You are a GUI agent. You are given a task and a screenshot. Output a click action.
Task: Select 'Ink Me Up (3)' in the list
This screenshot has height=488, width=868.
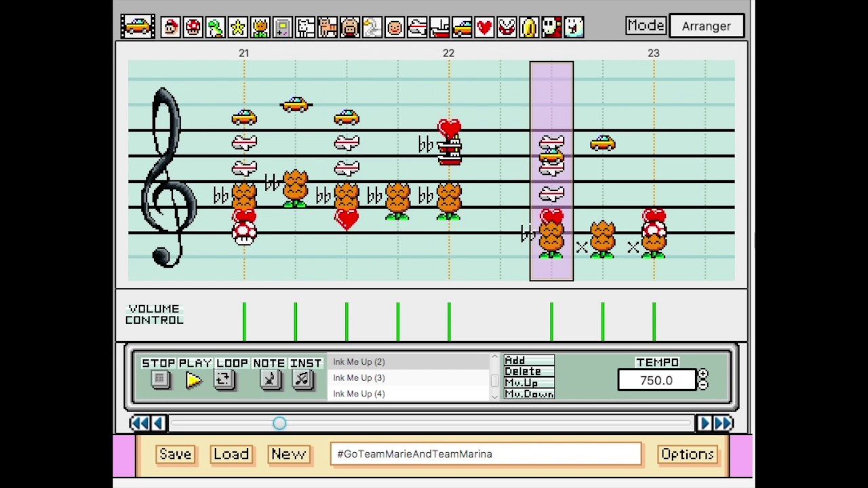408,378
